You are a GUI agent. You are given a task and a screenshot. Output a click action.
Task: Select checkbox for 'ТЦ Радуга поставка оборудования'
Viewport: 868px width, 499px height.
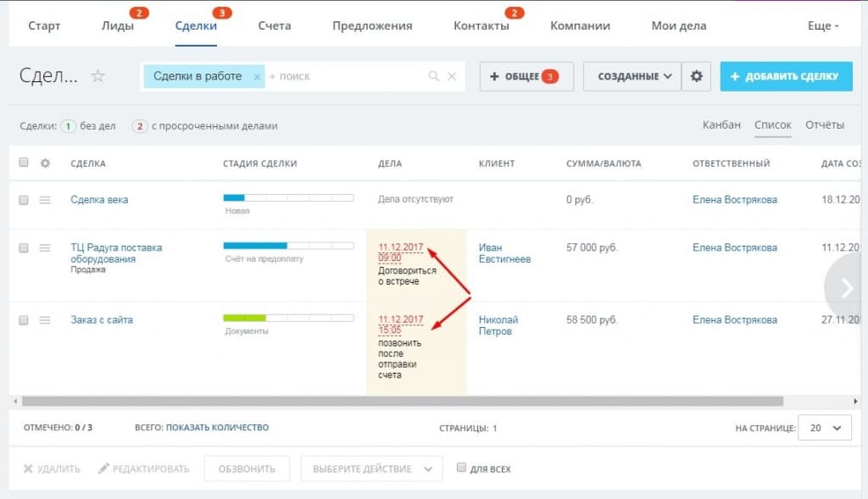pos(24,248)
